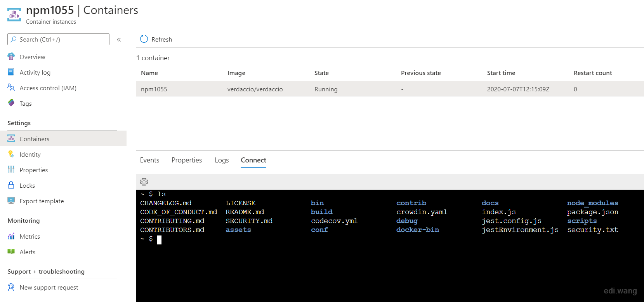Screen dimensions: 644x302
Task: Select the Connect tab
Action: [x=253, y=160]
